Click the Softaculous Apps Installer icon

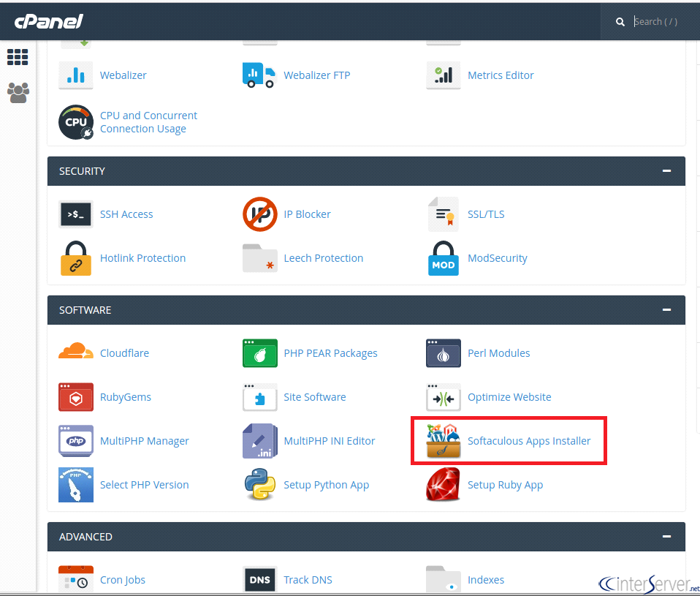[444, 441]
